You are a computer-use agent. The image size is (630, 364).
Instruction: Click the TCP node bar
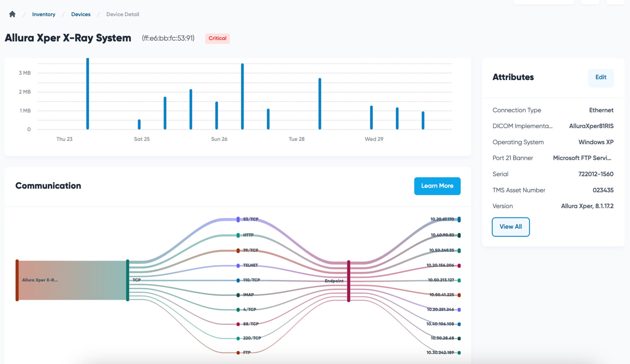tap(128, 280)
